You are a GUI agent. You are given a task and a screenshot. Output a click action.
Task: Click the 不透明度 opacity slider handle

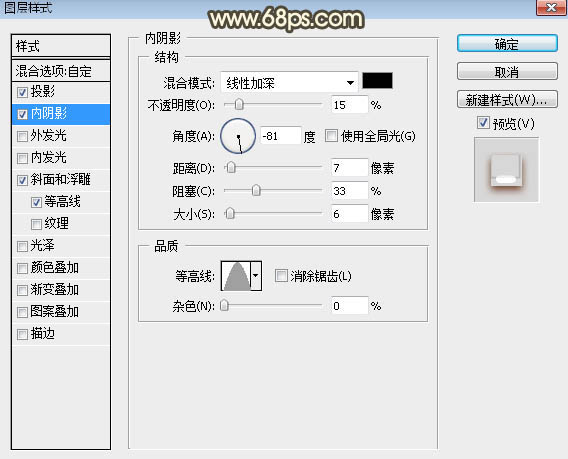pos(239,105)
